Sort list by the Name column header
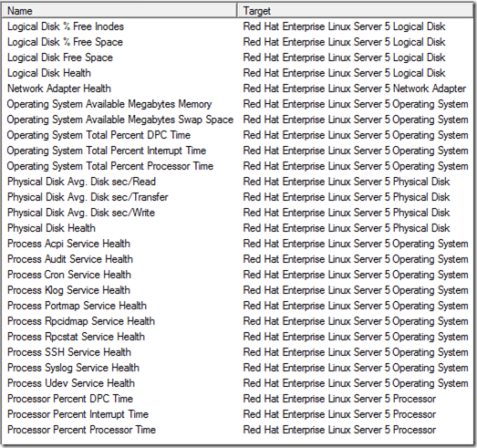Screen dimensions: 477x448 tap(119, 11)
